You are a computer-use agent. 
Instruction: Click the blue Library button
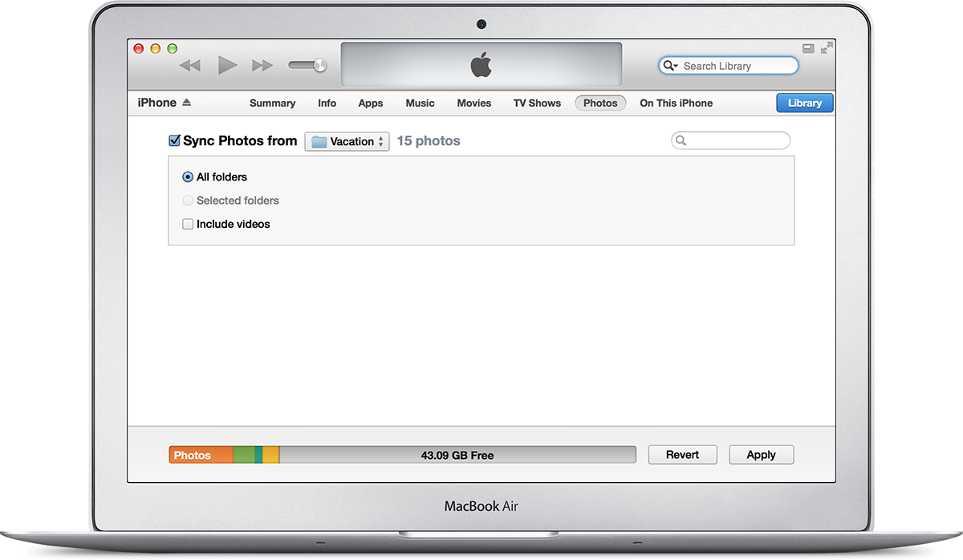pos(804,103)
